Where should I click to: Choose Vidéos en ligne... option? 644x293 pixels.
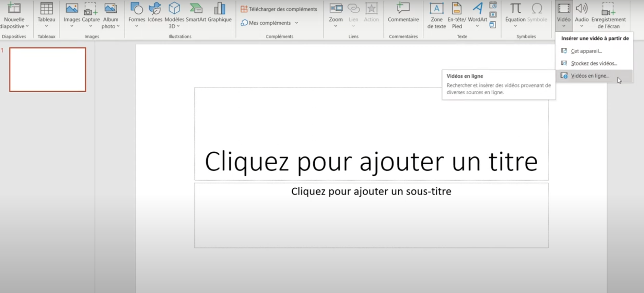pyautogui.click(x=594, y=75)
